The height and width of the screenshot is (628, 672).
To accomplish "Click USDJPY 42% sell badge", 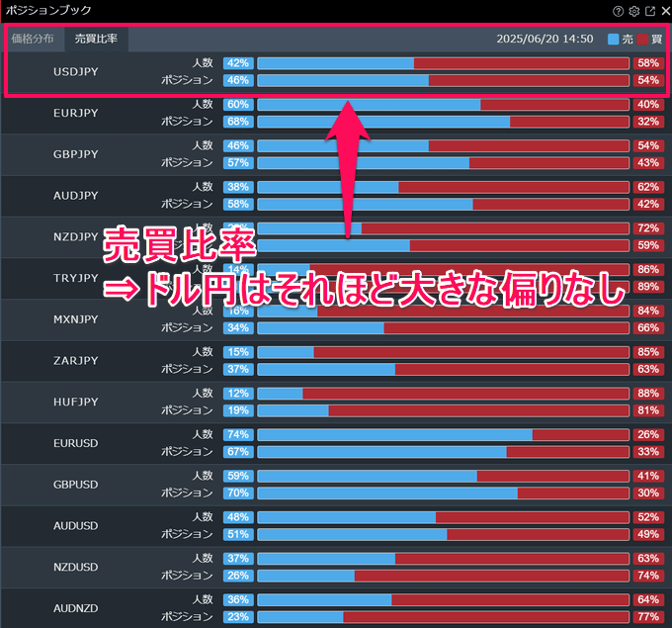I will pyautogui.click(x=238, y=63).
